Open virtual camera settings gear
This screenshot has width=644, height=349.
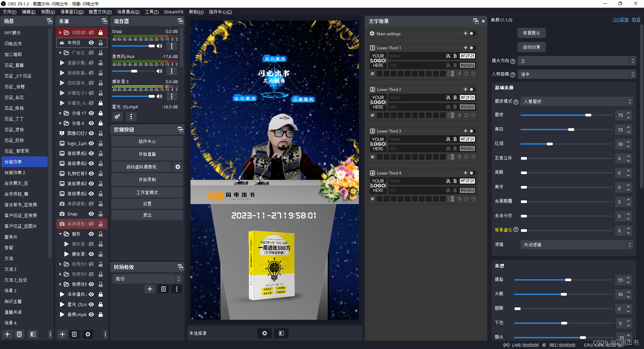pyautogui.click(x=178, y=167)
